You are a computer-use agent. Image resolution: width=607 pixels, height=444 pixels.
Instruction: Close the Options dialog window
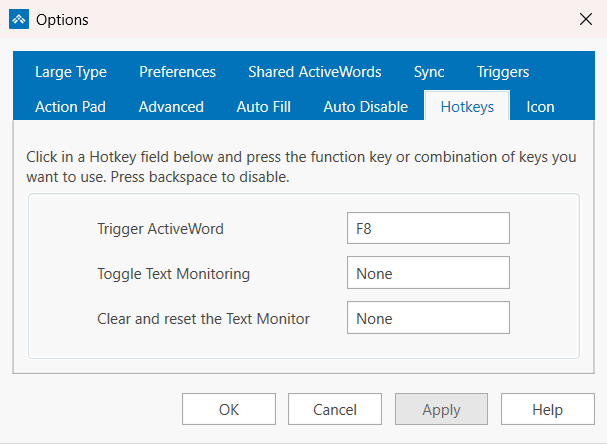click(x=586, y=19)
